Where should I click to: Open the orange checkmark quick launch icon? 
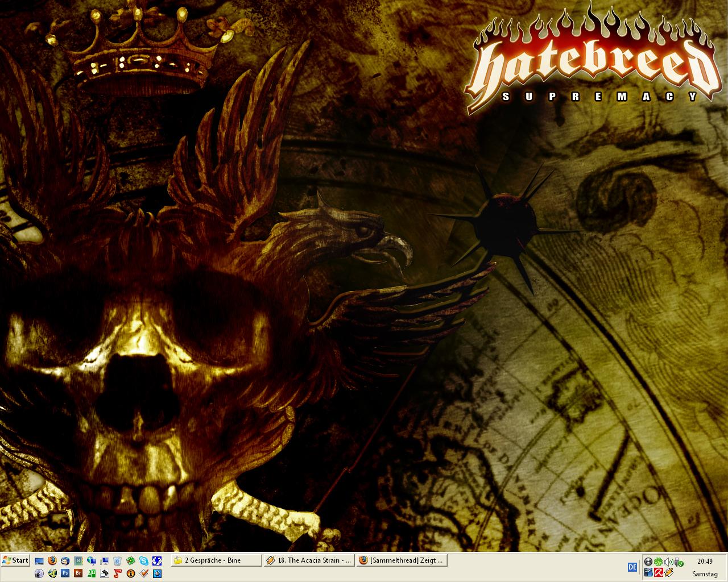[144, 573]
